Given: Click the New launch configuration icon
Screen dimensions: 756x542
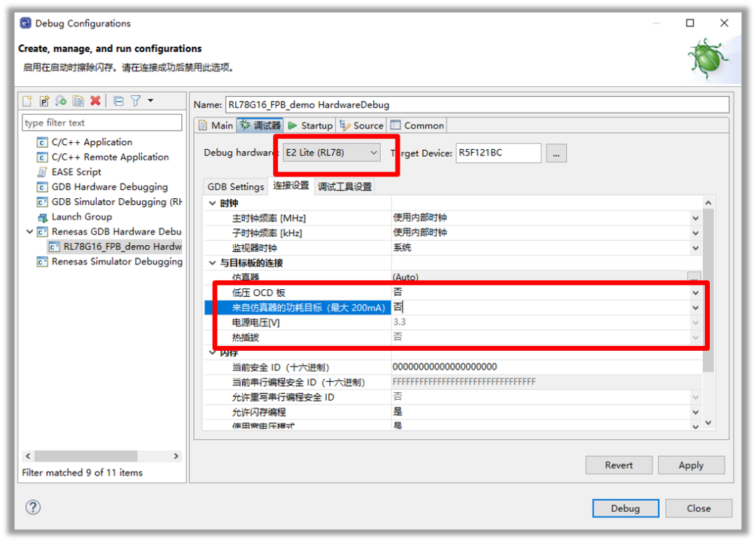Looking at the screenshot, I should [27, 101].
